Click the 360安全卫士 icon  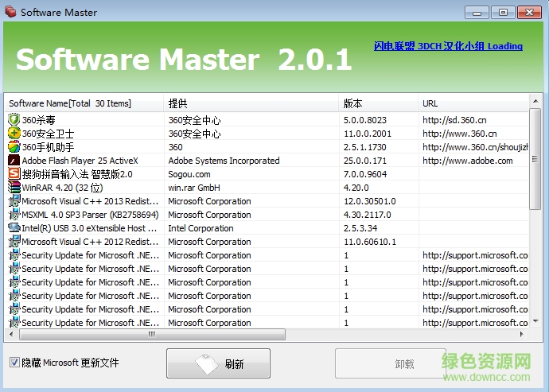tap(14, 134)
